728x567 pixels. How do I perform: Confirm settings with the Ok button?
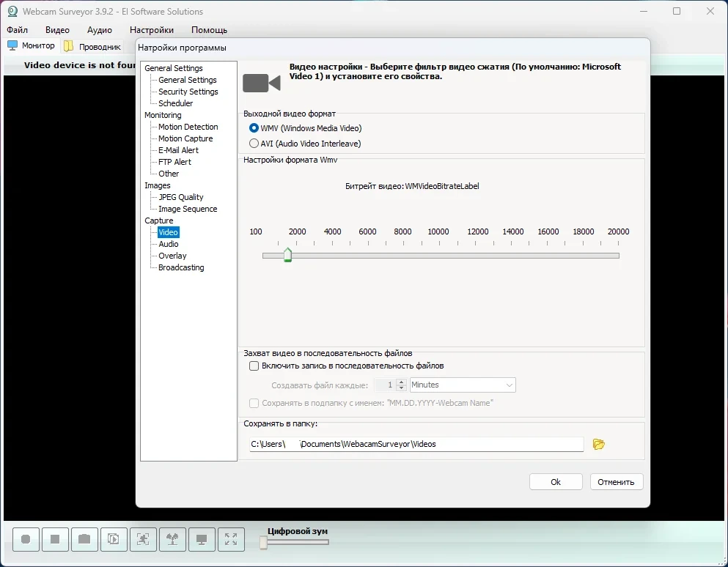click(556, 481)
